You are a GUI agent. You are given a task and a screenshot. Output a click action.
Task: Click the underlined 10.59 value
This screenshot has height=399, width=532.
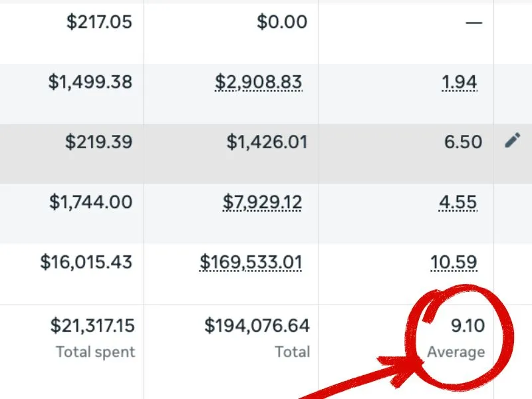[454, 261]
